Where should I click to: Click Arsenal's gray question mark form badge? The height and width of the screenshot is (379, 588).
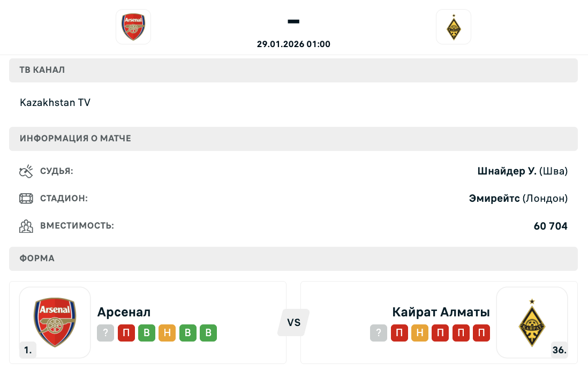point(105,333)
